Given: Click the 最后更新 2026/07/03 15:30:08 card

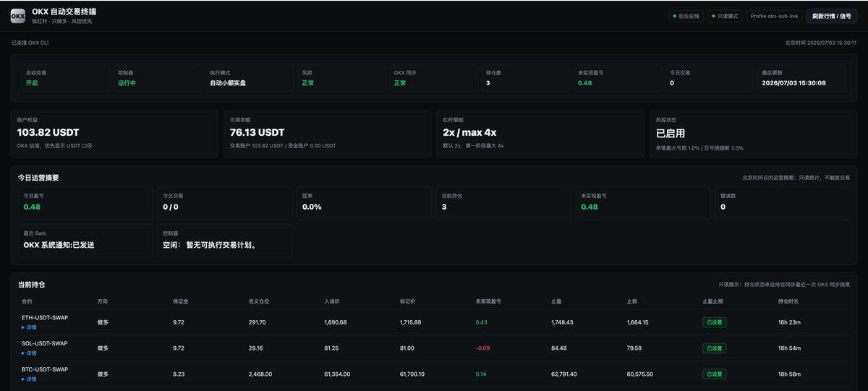Looking at the screenshot, I should (x=801, y=78).
